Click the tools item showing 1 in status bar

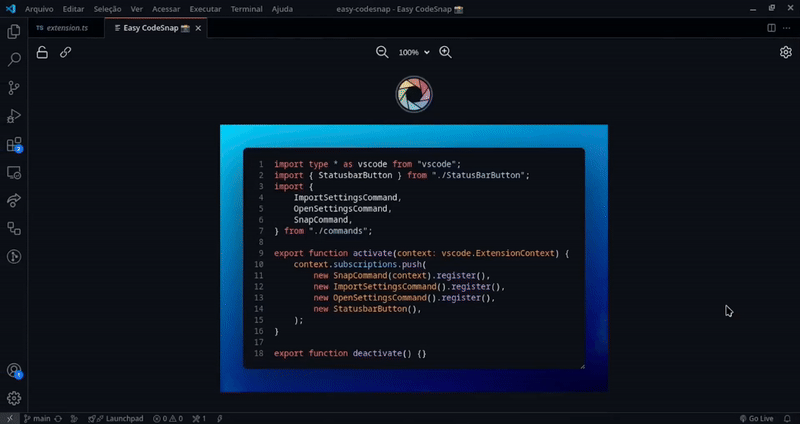click(x=199, y=418)
